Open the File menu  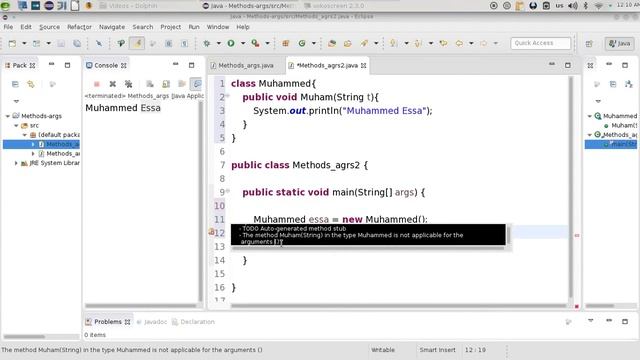pos(8,27)
